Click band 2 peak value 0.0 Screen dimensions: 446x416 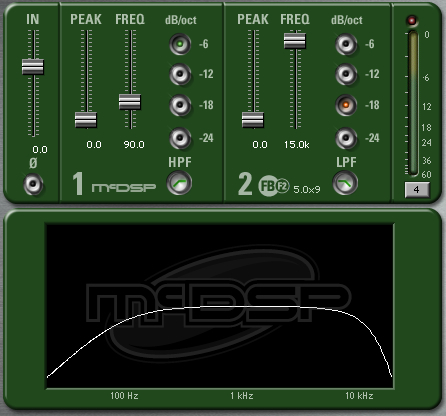coord(260,145)
